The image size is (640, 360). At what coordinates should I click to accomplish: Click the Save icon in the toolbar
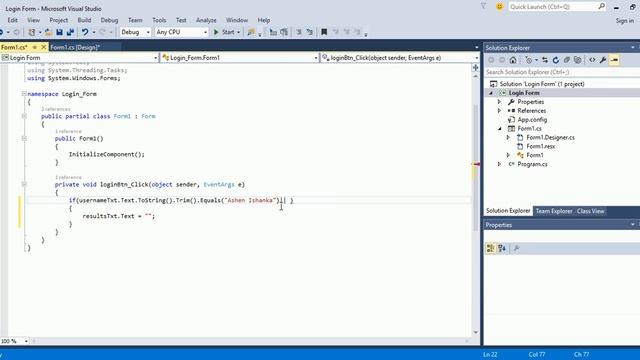coord(59,32)
